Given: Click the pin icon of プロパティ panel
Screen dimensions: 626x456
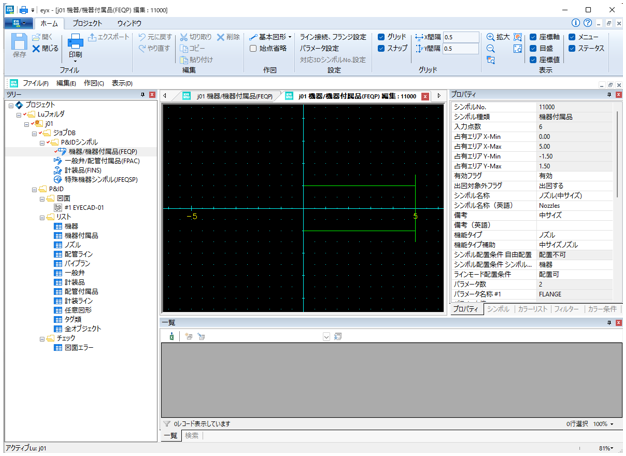Looking at the screenshot, I should [609, 95].
